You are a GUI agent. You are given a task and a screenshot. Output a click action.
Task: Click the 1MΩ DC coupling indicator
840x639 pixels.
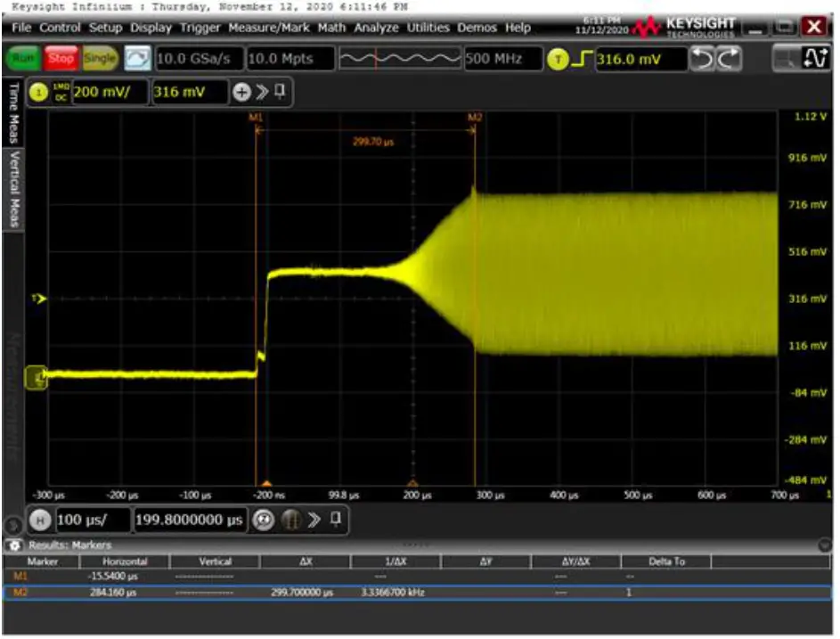62,92
